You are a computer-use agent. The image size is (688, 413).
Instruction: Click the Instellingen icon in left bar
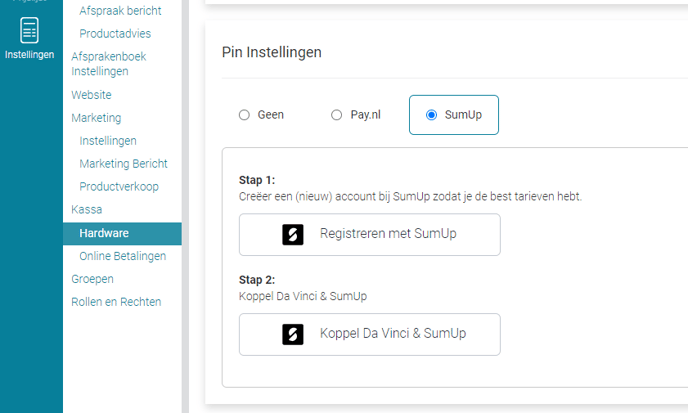(x=30, y=30)
